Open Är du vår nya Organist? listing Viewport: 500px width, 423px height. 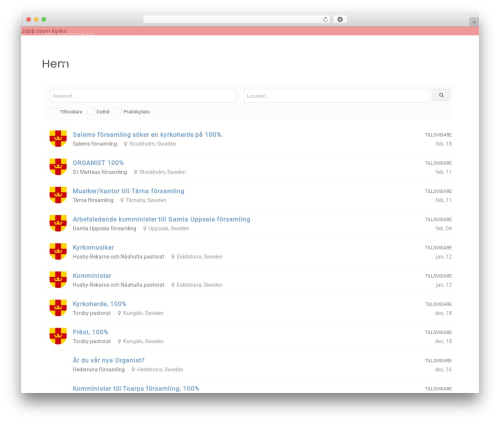[x=108, y=360]
